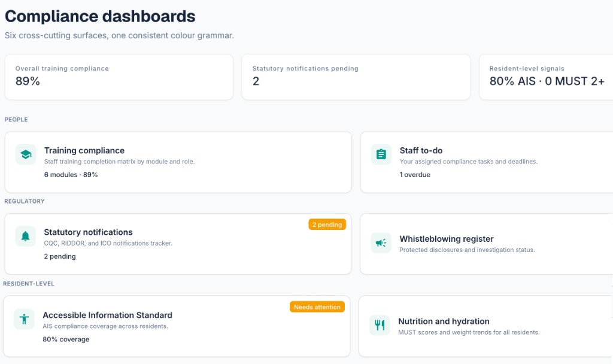Click the 'Overall training compliance' label
The height and width of the screenshot is (364, 613).
[x=62, y=68]
